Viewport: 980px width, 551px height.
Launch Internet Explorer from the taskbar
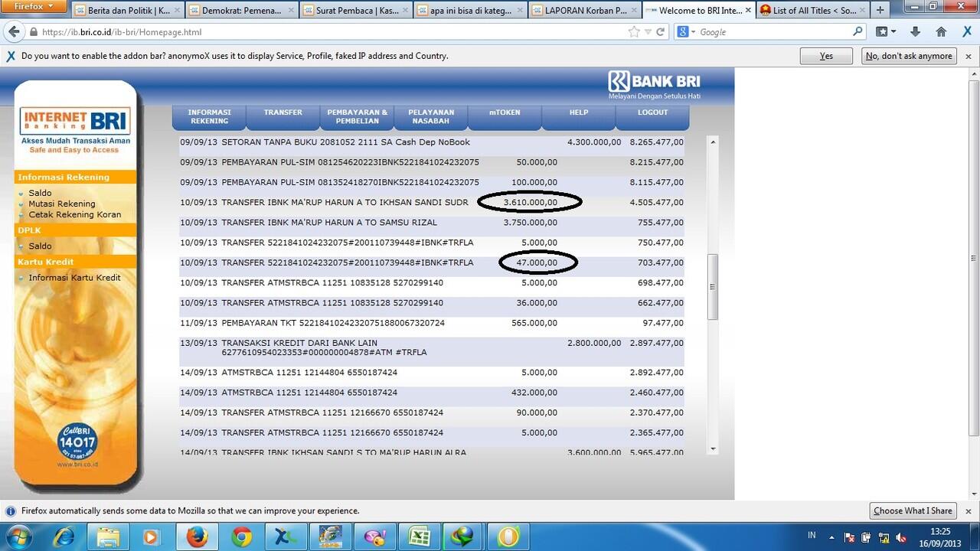pyautogui.click(x=64, y=536)
